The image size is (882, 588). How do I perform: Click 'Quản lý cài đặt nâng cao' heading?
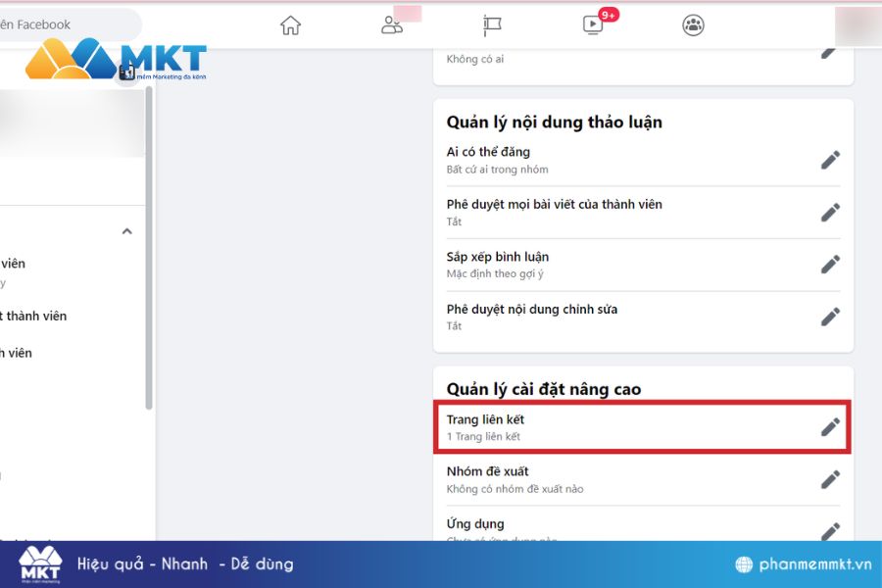pyautogui.click(x=544, y=389)
